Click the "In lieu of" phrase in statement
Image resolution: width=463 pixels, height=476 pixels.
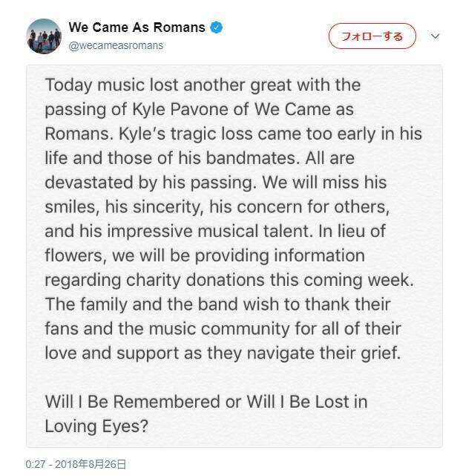pos(350,231)
